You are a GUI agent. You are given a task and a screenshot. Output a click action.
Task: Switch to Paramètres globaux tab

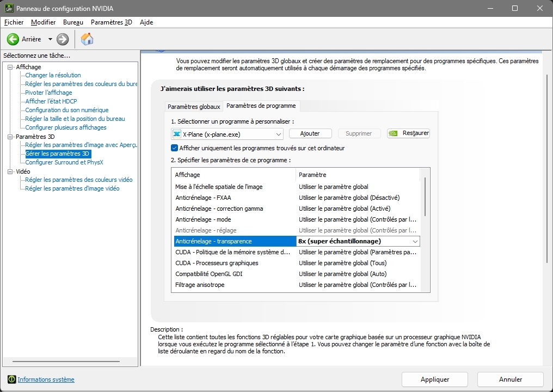(194, 107)
